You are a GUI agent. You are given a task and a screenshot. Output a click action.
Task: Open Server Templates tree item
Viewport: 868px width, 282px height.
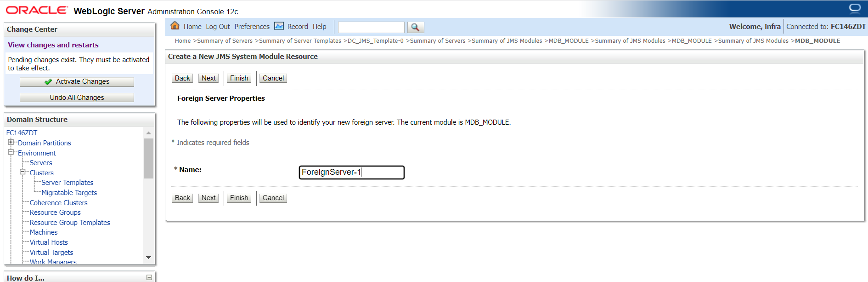click(x=67, y=183)
